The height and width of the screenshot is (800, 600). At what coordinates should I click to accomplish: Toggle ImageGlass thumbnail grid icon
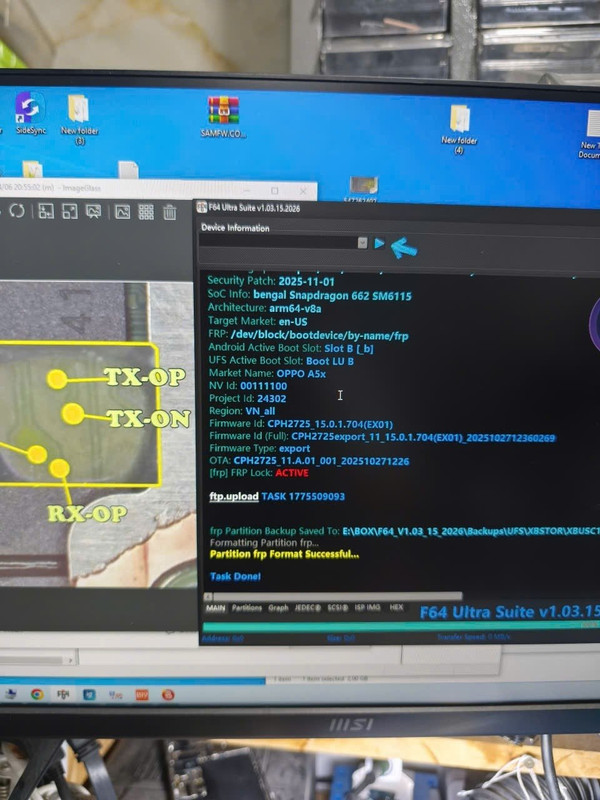pos(146,212)
